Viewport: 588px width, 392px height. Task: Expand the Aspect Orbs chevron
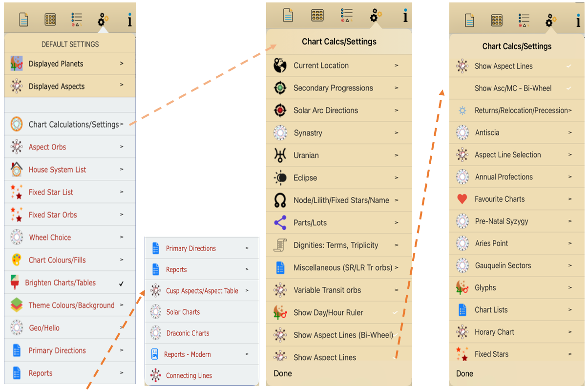122,147
